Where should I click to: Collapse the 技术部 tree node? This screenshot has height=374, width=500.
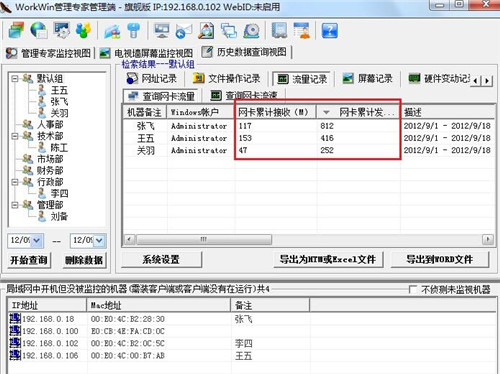(14, 136)
